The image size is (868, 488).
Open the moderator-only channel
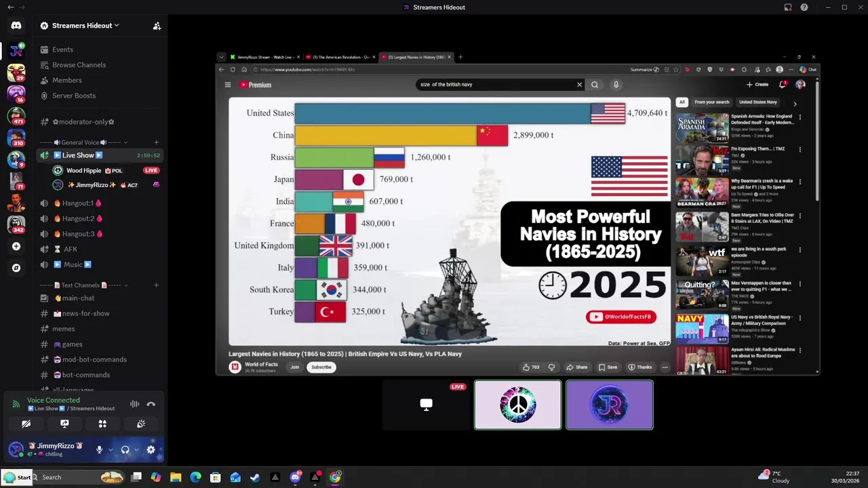(83, 122)
